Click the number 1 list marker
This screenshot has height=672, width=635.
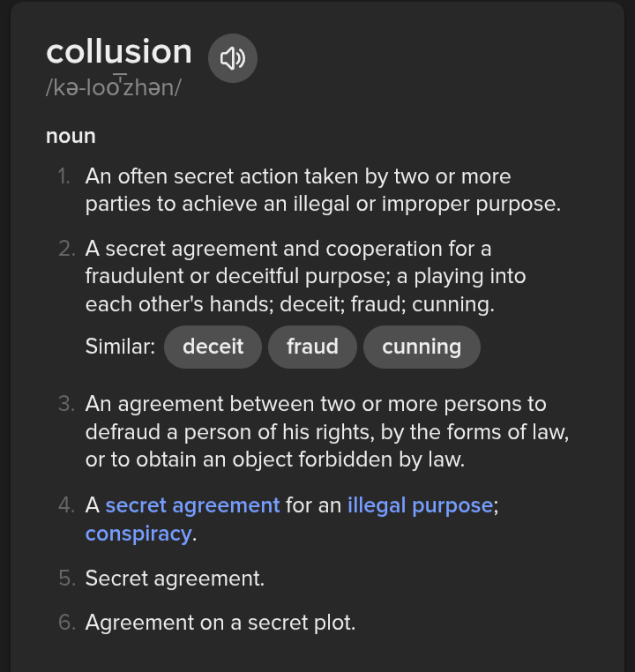(65, 176)
